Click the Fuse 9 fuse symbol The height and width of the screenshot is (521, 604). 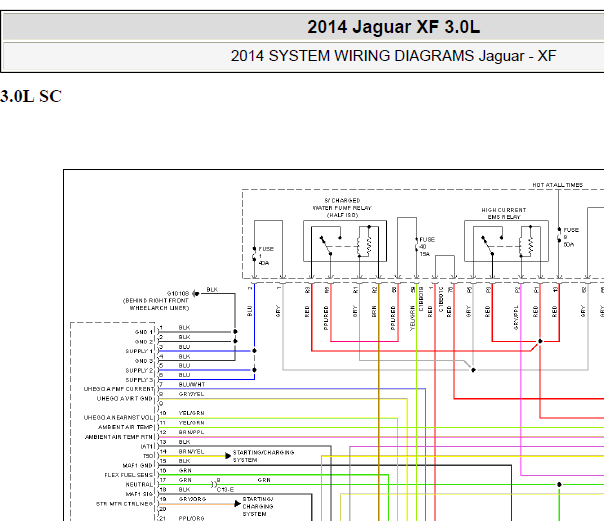[x=559, y=235]
